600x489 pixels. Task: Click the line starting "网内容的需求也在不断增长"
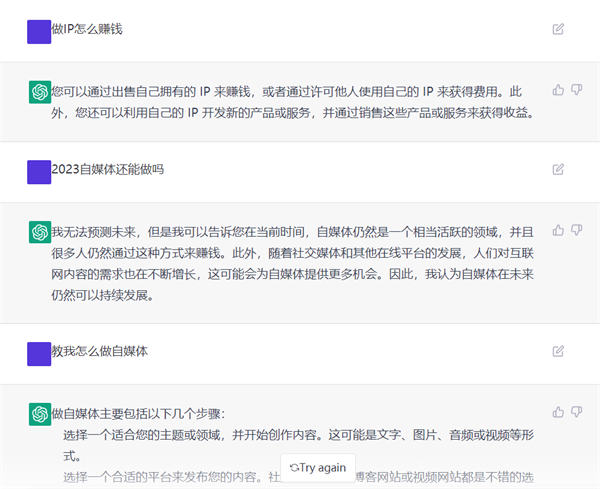(292, 274)
